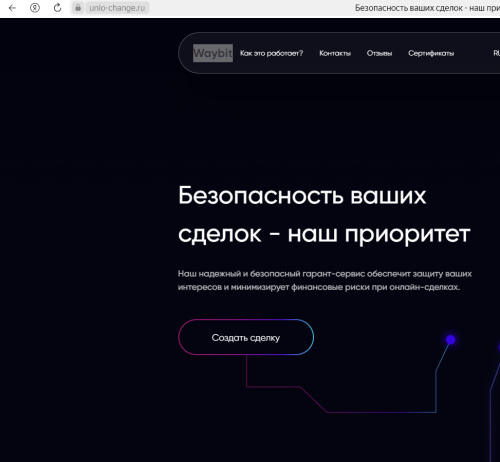Open the Yandex home circle icon
This screenshot has width=500, height=462.
(x=35, y=8)
